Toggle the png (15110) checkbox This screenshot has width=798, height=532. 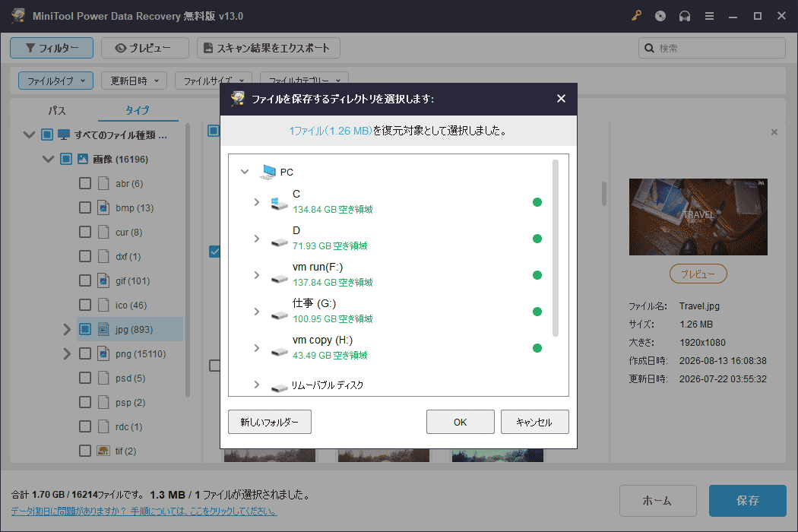point(85,353)
